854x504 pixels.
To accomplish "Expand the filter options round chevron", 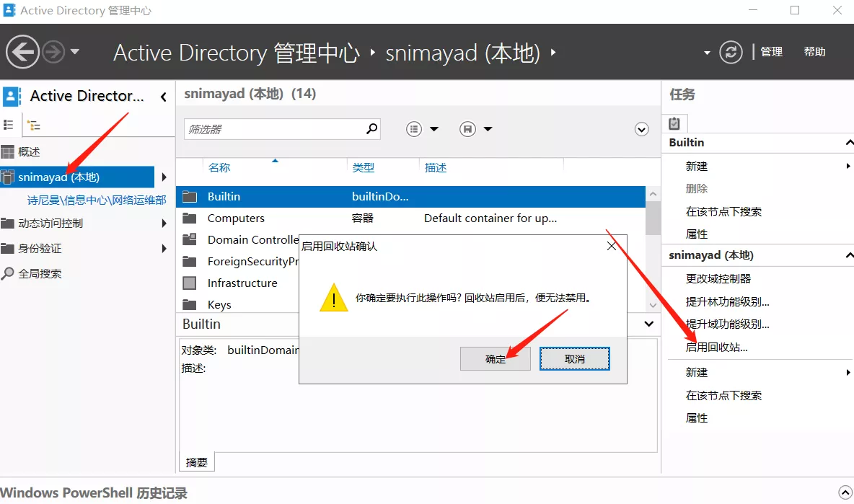I will [x=641, y=129].
